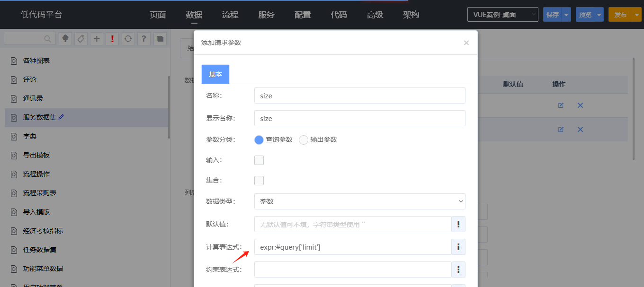Go to the 页面 menu
The height and width of the screenshot is (287, 644).
[x=158, y=15]
